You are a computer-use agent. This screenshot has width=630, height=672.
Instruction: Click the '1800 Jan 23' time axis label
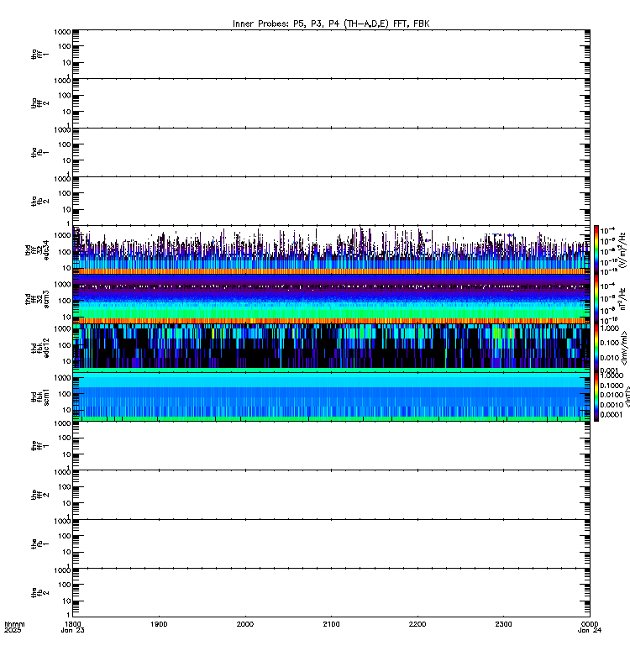coord(73,627)
